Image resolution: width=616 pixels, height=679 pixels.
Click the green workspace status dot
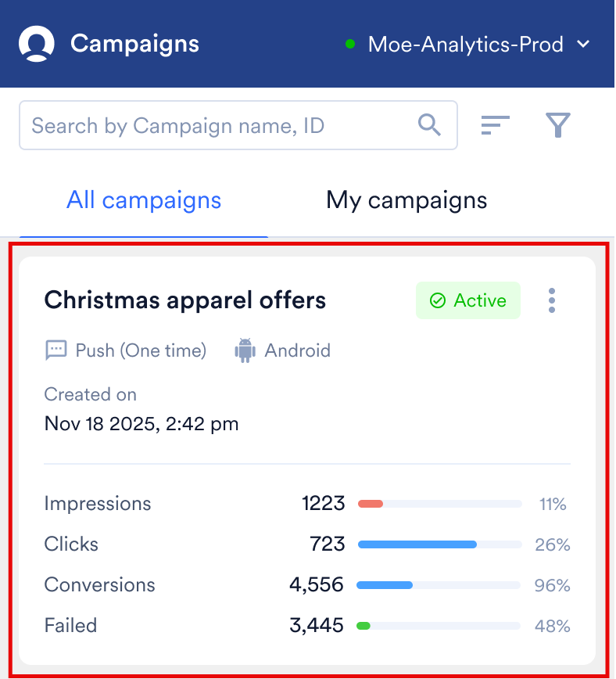(x=350, y=44)
